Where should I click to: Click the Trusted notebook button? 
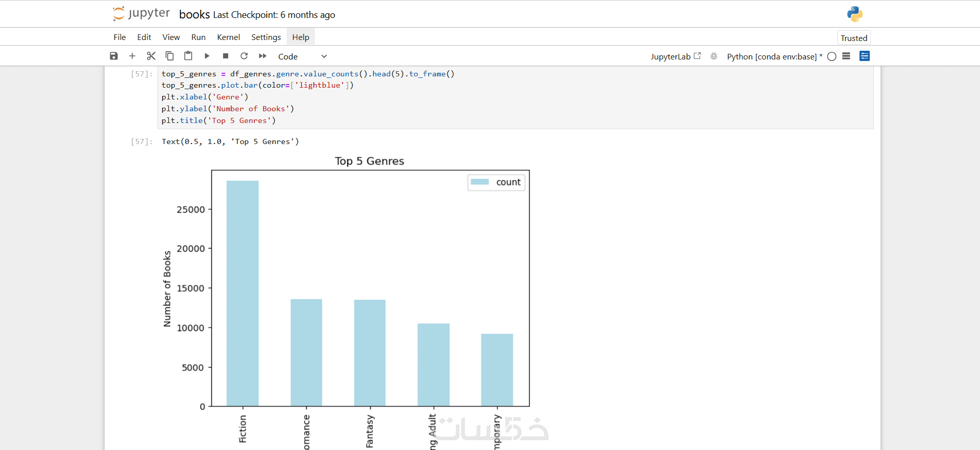(x=854, y=38)
